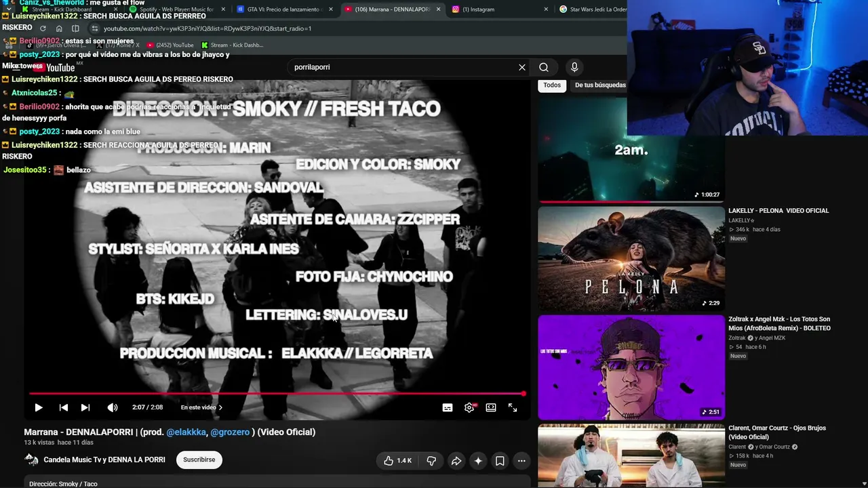868x488 pixels.
Task: Open Los Totos Son Mios thumbnail
Action: [631, 367]
